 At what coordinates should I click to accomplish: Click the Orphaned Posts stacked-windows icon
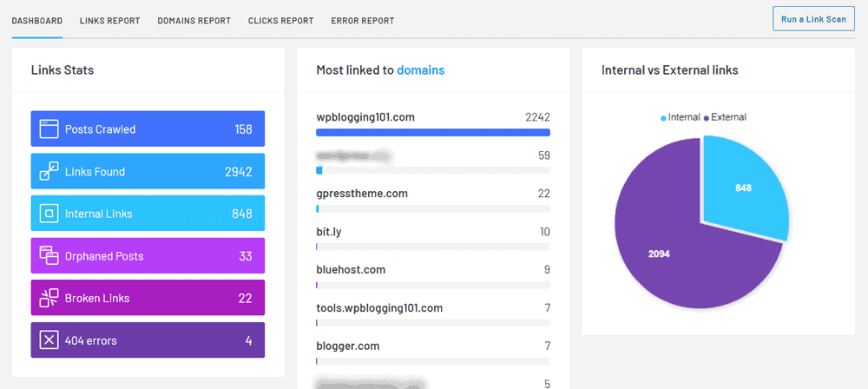coord(49,255)
